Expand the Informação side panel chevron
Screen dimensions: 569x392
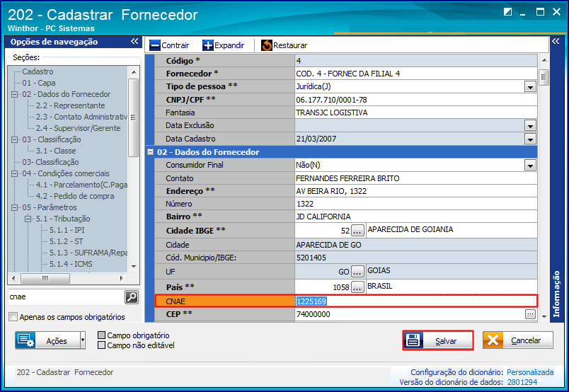coord(556,41)
